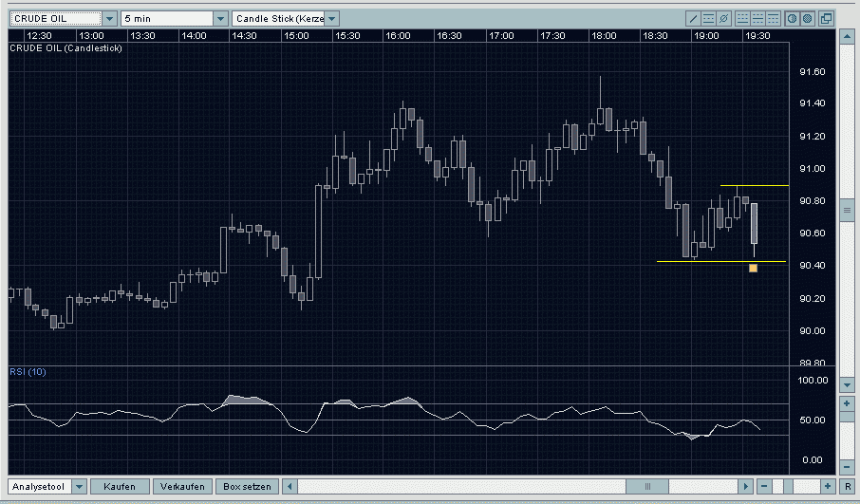The width and height of the screenshot is (860, 504).
Task: Toggle the fully shaded octagon display button
Action: click(x=808, y=19)
